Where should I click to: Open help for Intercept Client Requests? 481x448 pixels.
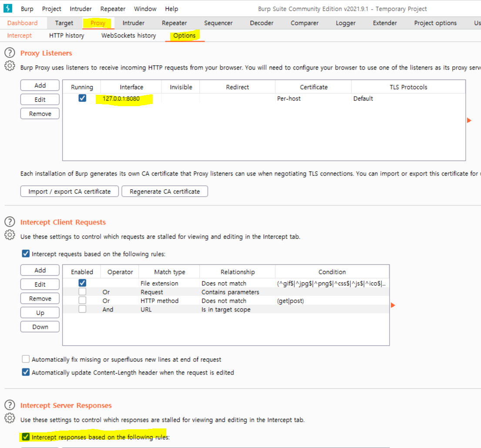click(10, 221)
